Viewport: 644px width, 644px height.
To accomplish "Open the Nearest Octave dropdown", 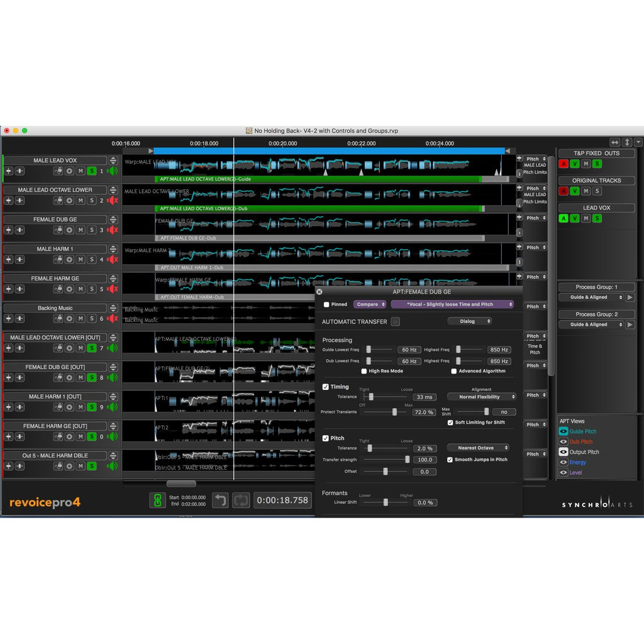I will click(479, 448).
